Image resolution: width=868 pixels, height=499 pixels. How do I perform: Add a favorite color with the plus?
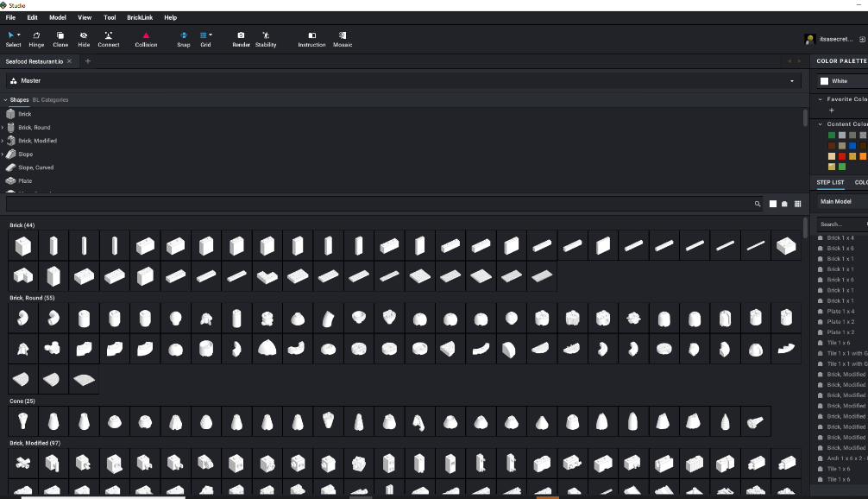[x=832, y=111]
